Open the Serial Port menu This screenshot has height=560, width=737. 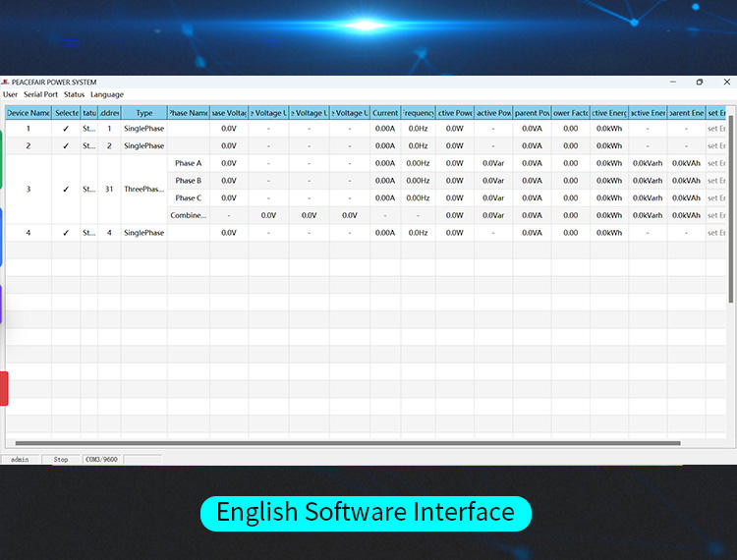(x=40, y=94)
